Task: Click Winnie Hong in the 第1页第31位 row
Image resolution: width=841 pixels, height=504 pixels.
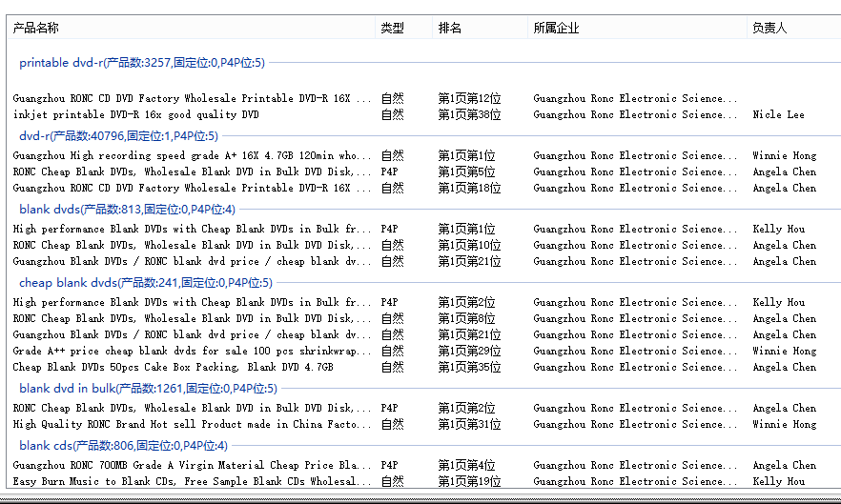Action: (784, 425)
